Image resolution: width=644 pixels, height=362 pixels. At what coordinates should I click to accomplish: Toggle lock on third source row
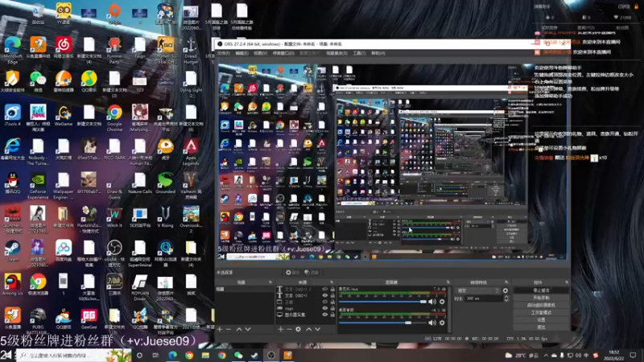332,302
